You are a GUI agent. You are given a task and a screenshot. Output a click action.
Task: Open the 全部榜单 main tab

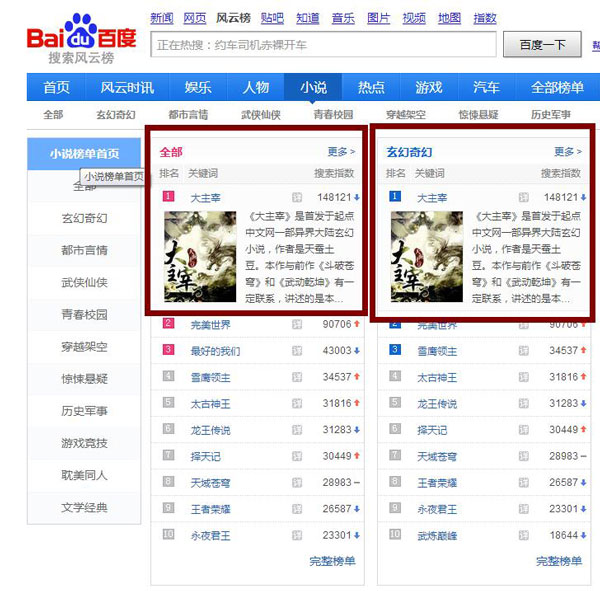(x=557, y=87)
